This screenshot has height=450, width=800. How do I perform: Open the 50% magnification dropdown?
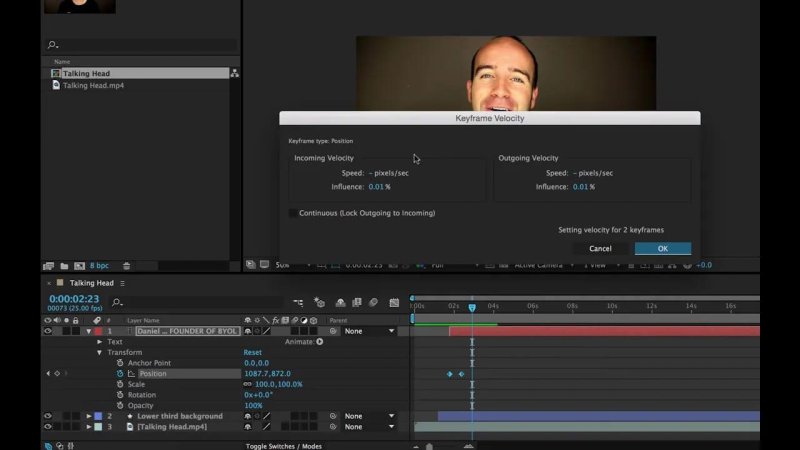[293, 265]
